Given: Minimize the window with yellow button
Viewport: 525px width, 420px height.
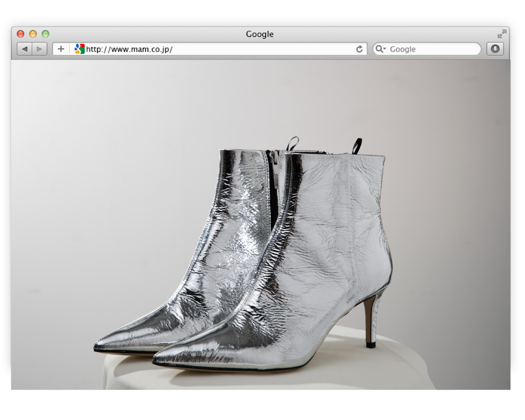Looking at the screenshot, I should pos(33,34).
